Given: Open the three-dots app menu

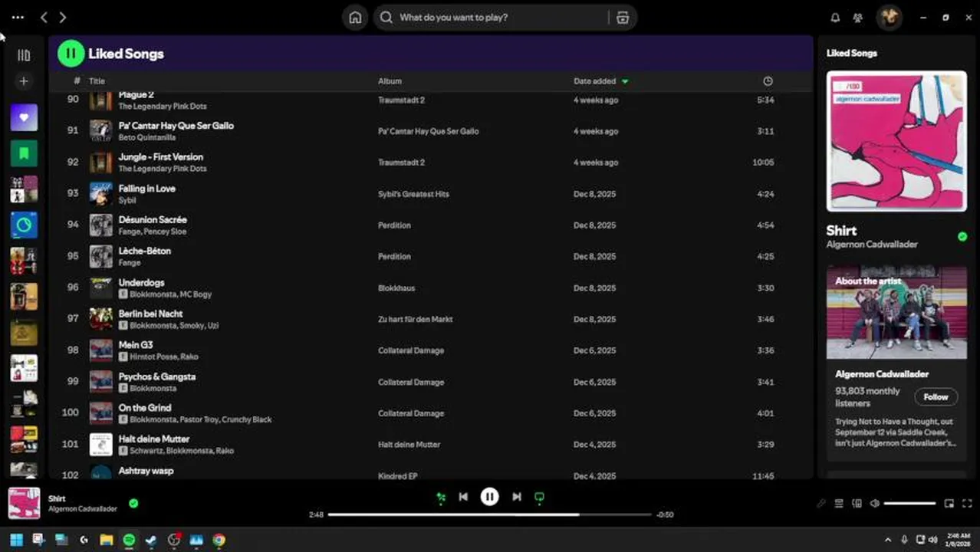Looking at the screenshot, I should coord(18,17).
